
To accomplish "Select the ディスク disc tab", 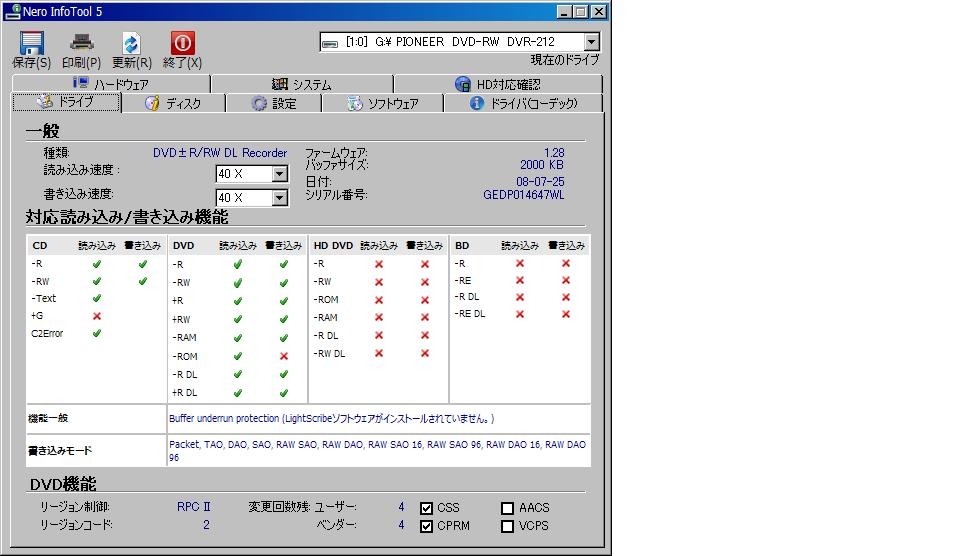I will 173,103.
